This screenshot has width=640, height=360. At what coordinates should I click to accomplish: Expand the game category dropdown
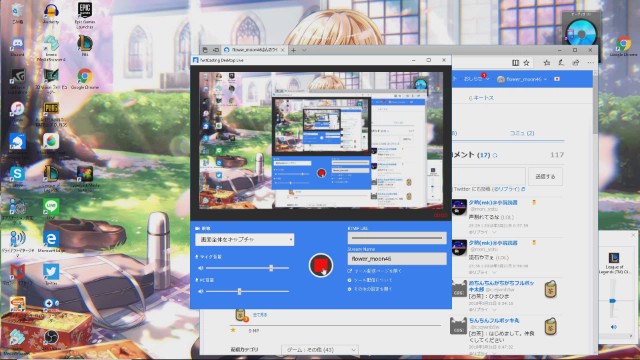pos(320,350)
